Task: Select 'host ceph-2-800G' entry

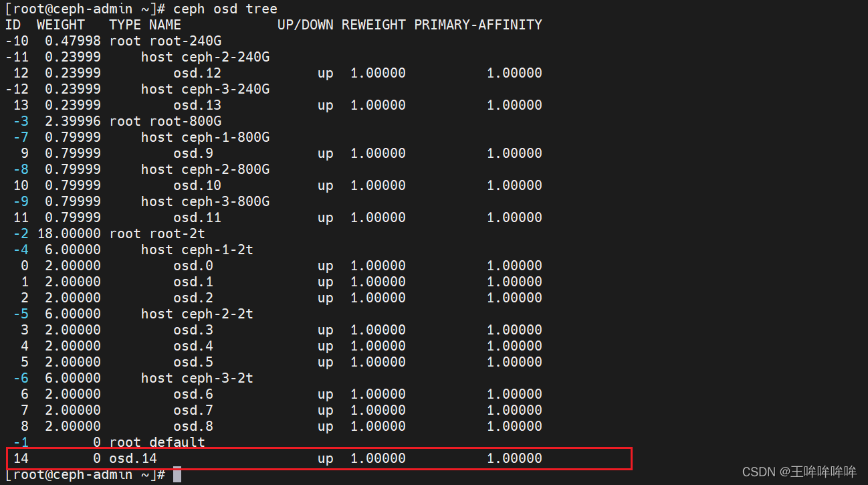Action: (205, 169)
